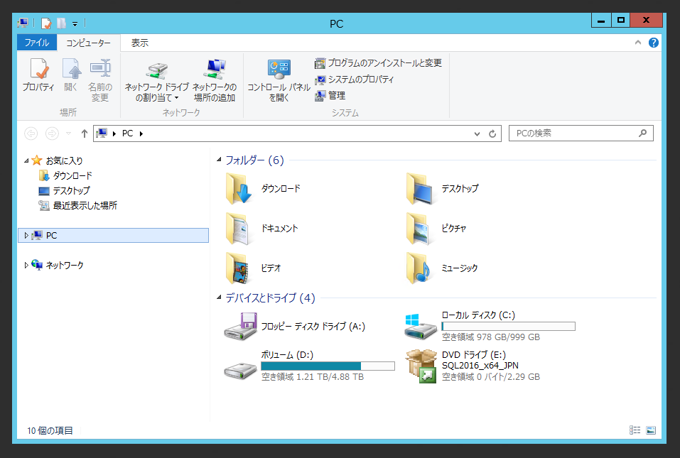Open address bar history dropdown
The height and width of the screenshot is (458, 680).
pyautogui.click(x=477, y=134)
